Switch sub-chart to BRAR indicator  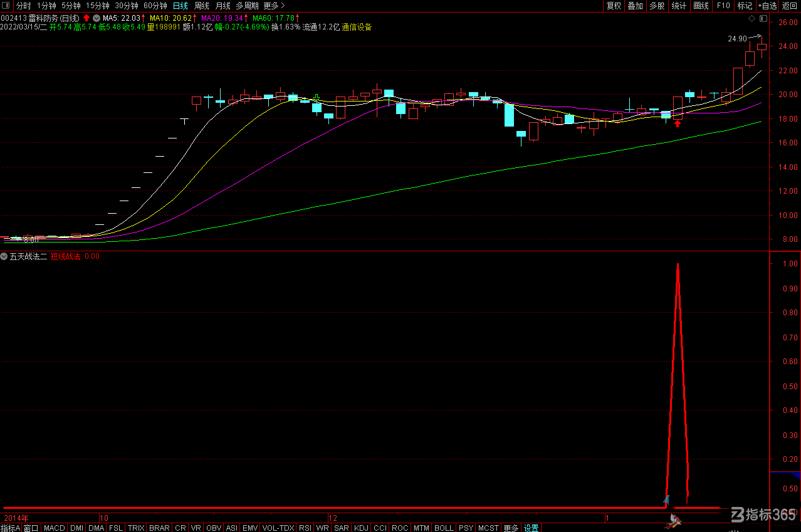(x=159, y=528)
